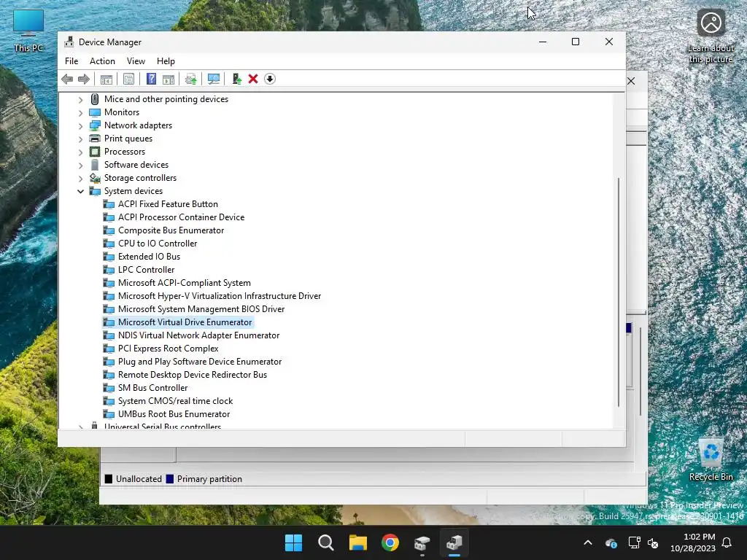The width and height of the screenshot is (747, 560).
Task: Click the mouse icon beside Mice and other pointing devices
Action: click(95, 99)
